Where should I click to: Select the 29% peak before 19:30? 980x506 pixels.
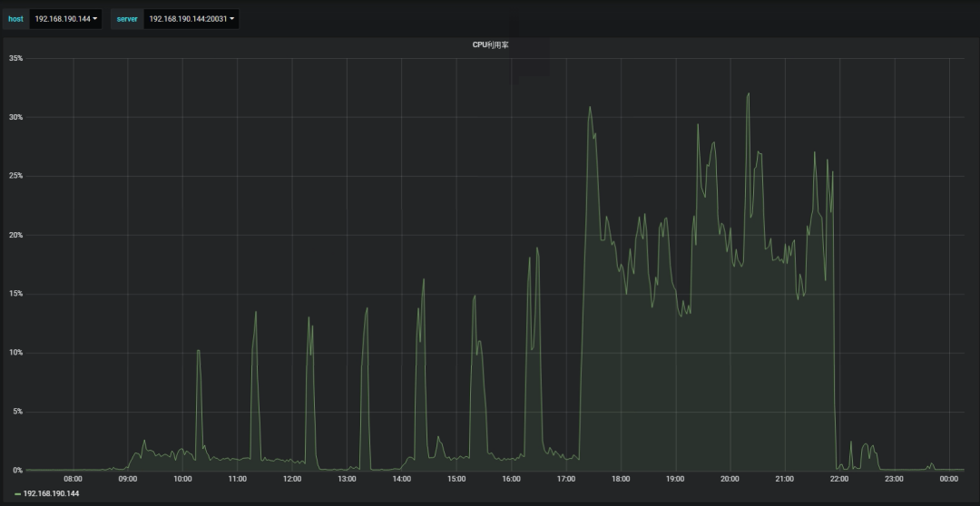click(x=698, y=125)
